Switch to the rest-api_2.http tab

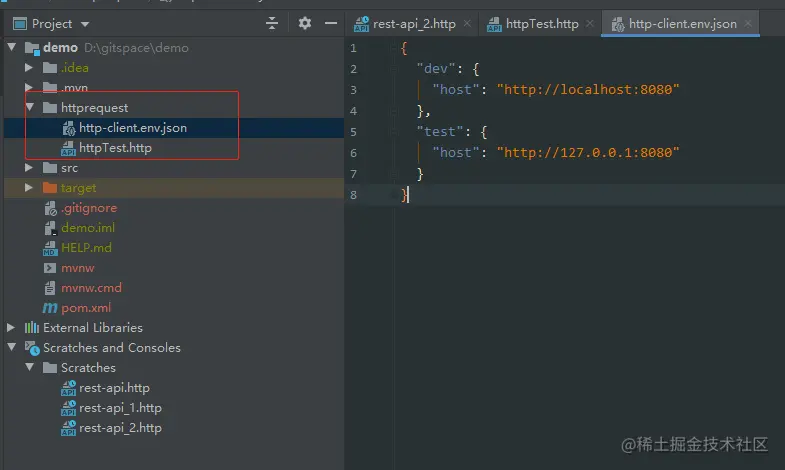point(414,24)
